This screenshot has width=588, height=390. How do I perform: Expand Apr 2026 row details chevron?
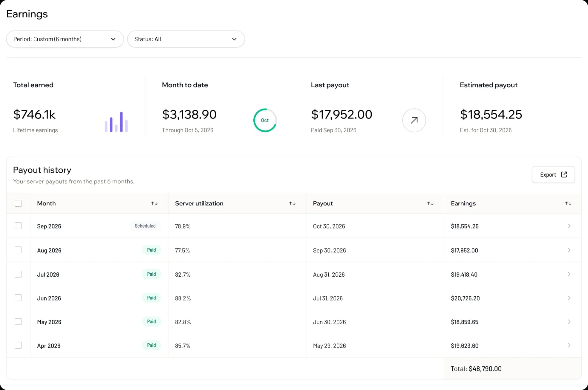(x=569, y=345)
